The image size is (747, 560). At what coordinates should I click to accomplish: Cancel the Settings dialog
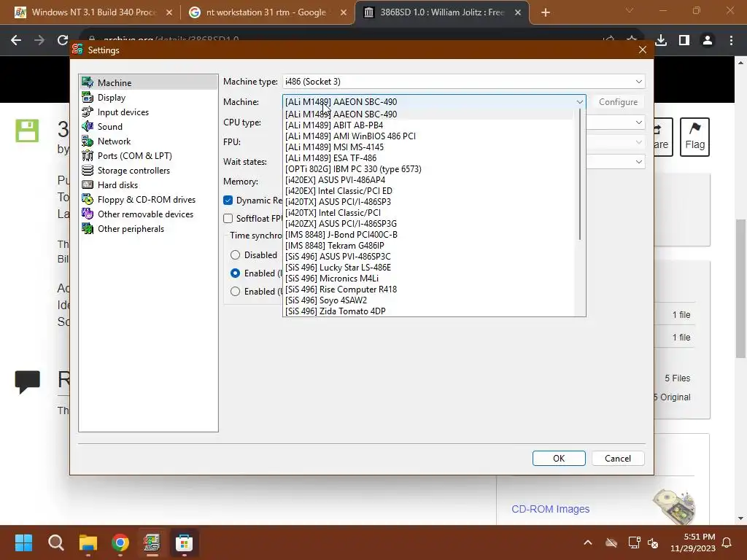pyautogui.click(x=618, y=458)
